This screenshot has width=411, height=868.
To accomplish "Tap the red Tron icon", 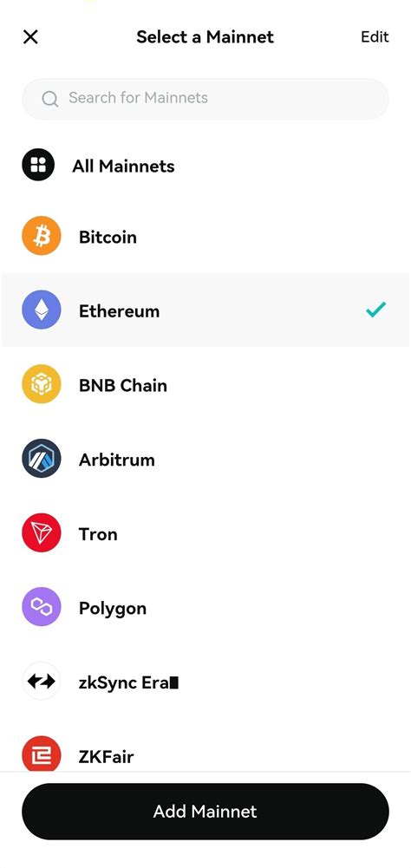I will pos(41,532).
